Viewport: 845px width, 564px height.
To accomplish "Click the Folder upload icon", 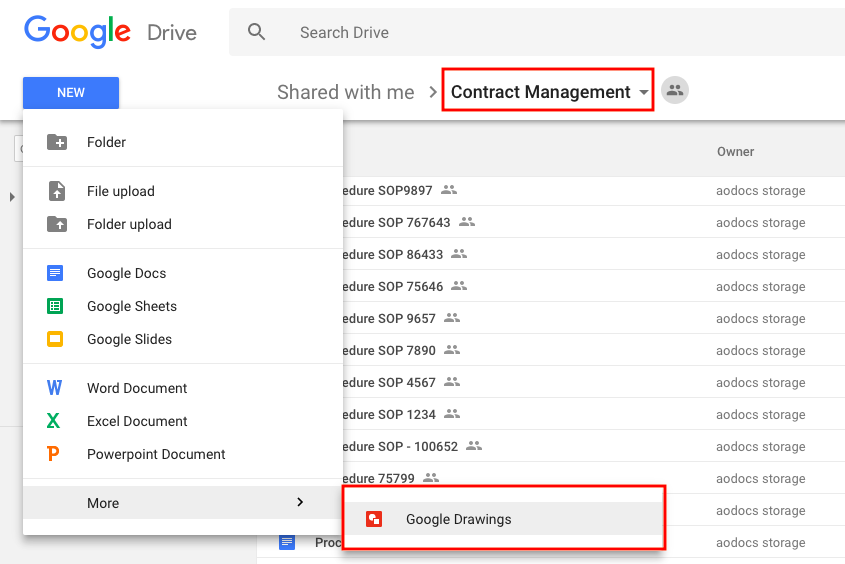I will [x=57, y=224].
